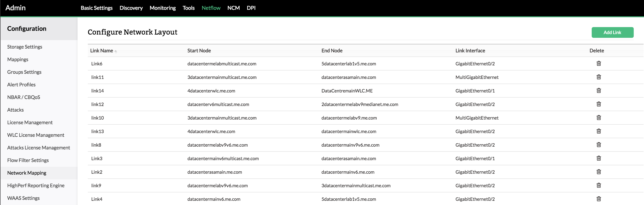Open the Discovery menu

pyautogui.click(x=131, y=8)
